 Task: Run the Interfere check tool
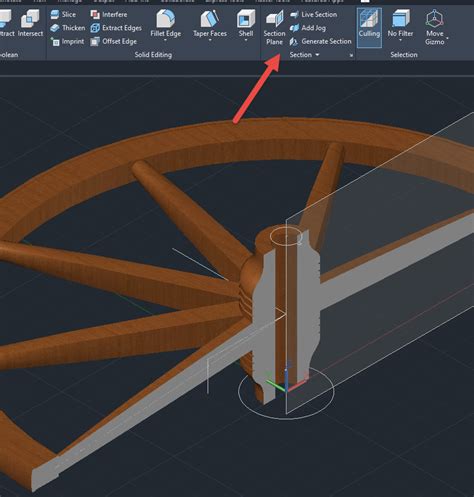click(x=109, y=14)
